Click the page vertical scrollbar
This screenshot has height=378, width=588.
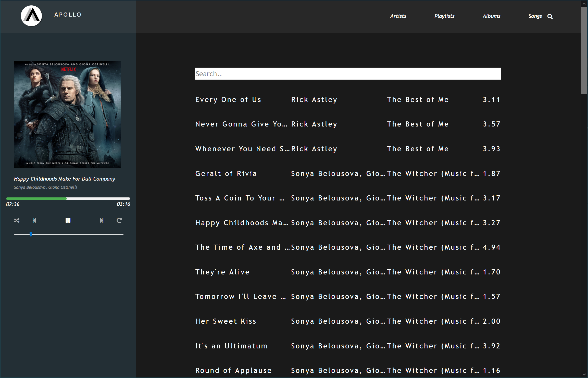click(x=584, y=51)
